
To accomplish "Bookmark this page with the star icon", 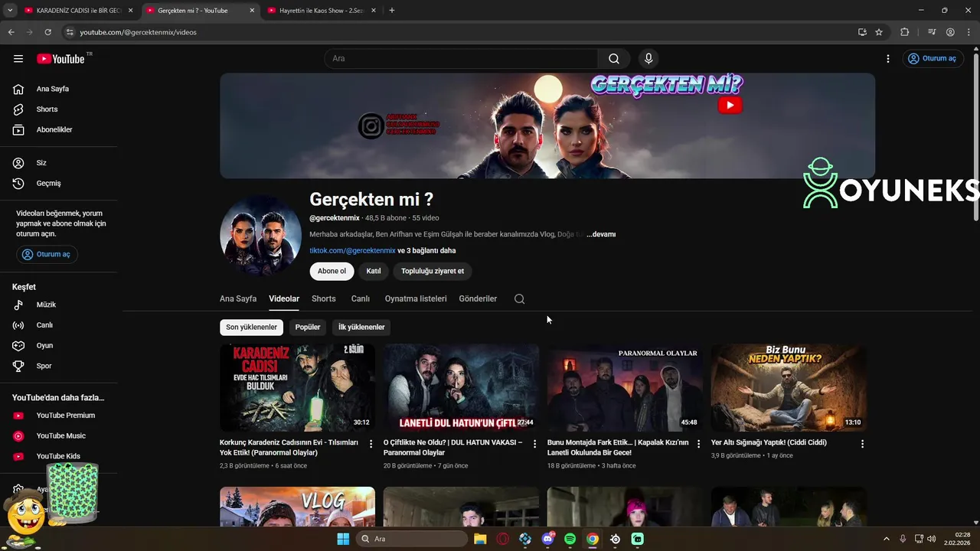I will 879,32.
